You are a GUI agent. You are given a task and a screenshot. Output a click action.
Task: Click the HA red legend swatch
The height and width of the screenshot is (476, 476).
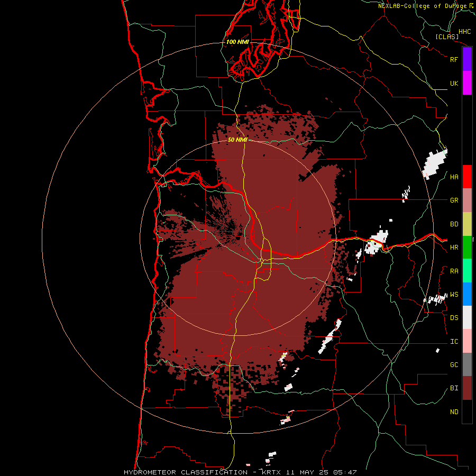point(467,177)
